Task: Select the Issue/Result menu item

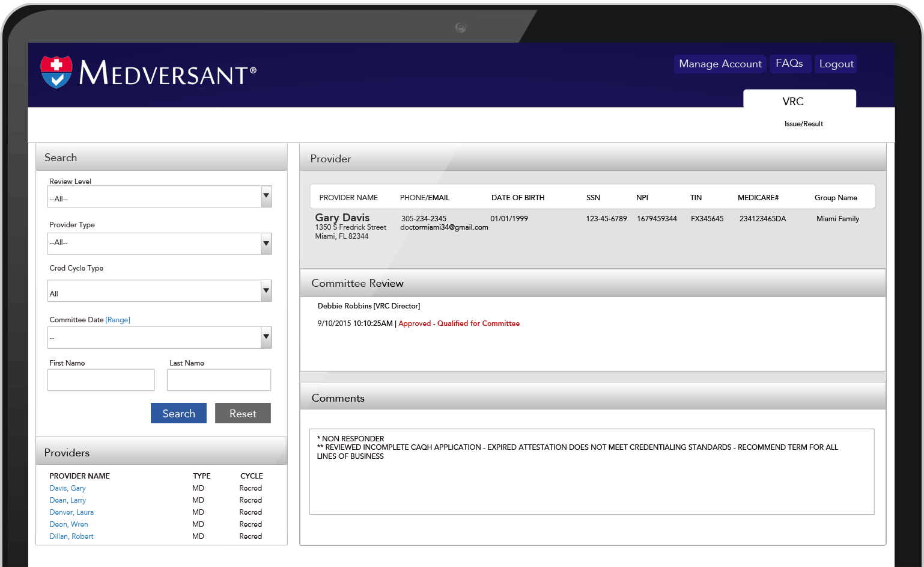Action: click(804, 124)
